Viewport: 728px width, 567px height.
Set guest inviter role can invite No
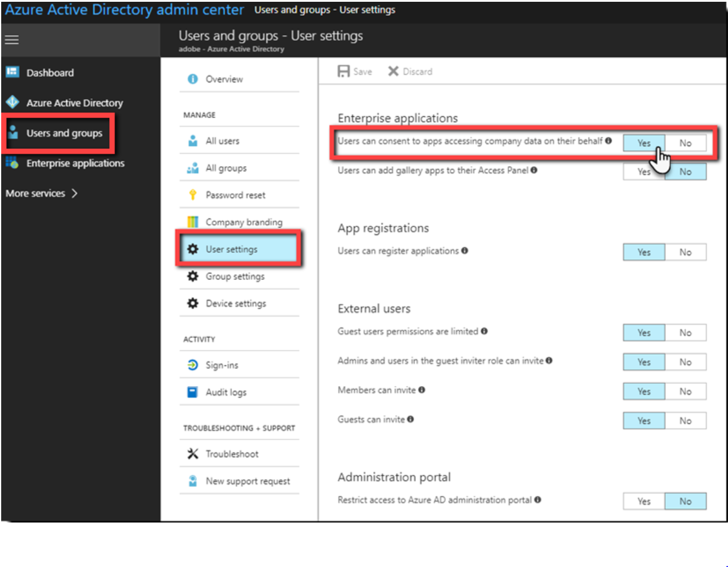pos(686,362)
